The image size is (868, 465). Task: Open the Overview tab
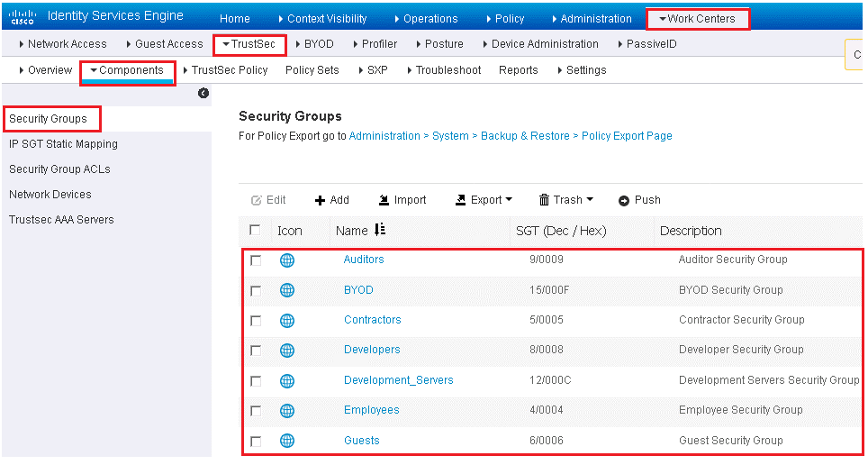coord(45,70)
